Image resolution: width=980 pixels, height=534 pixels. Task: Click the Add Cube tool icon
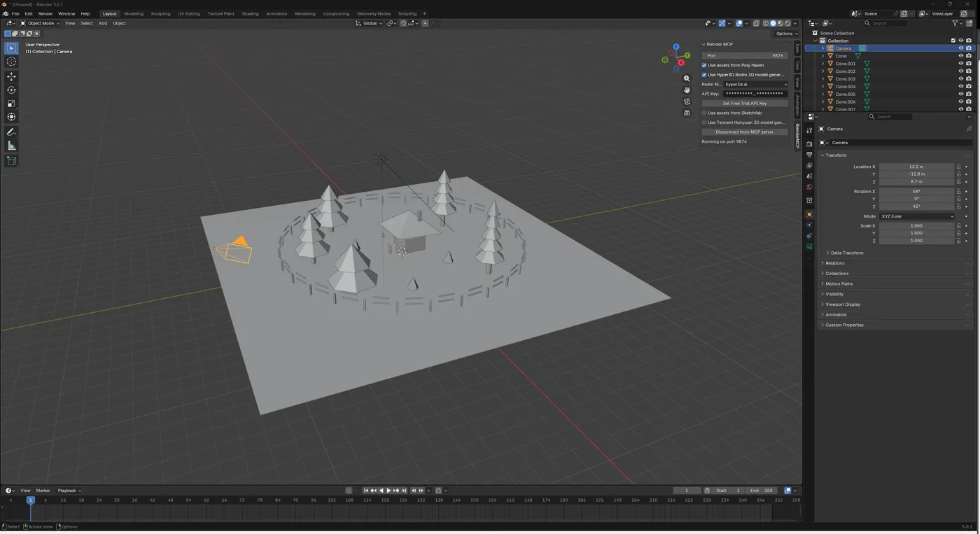tap(11, 161)
